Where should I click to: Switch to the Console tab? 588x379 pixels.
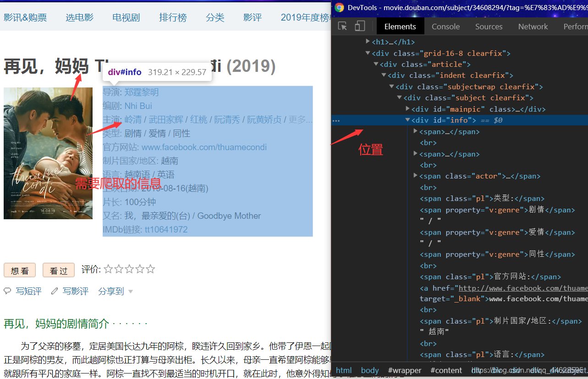pos(445,27)
